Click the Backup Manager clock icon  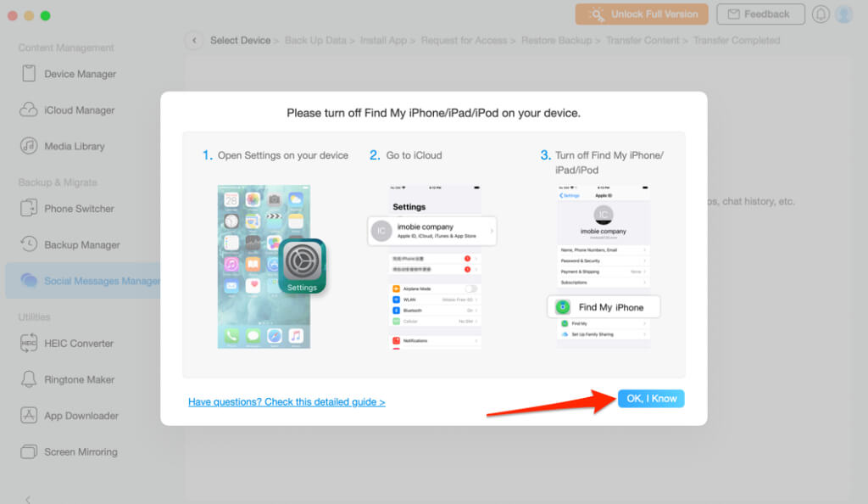28,244
